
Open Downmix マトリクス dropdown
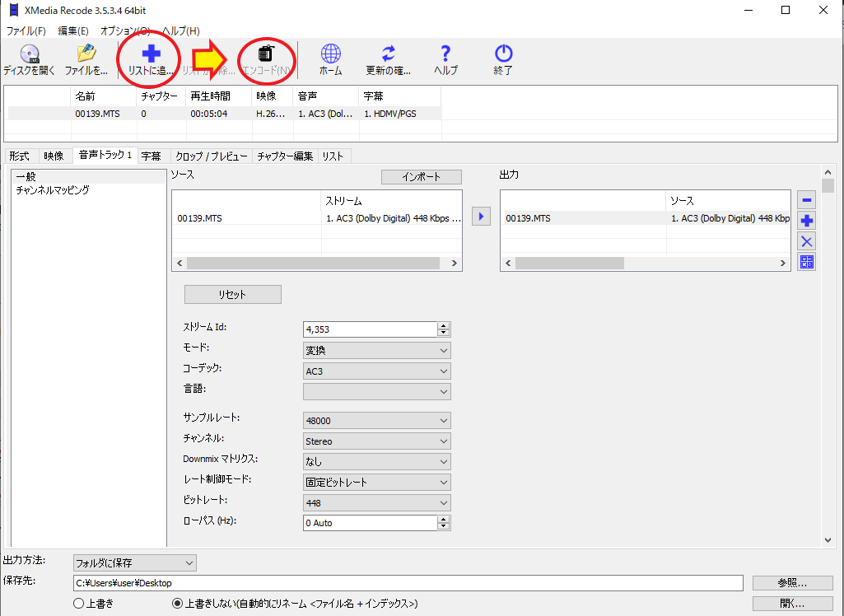coord(377,461)
